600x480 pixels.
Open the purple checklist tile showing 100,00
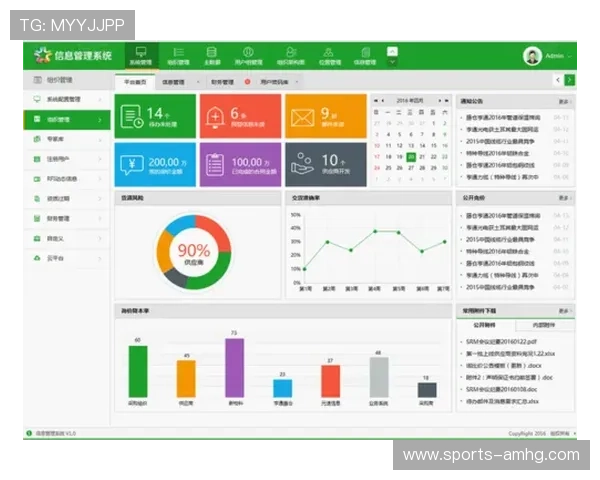pyautogui.click(x=239, y=163)
